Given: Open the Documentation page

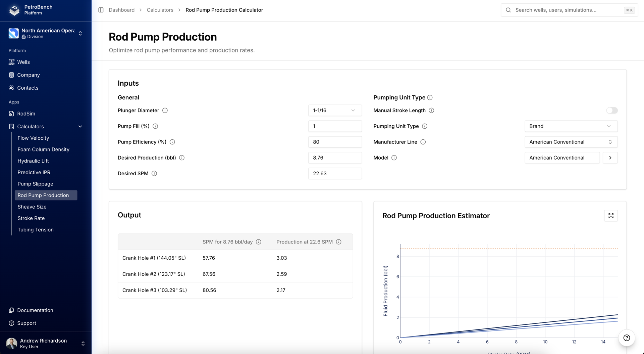Looking at the screenshot, I should click(35, 310).
